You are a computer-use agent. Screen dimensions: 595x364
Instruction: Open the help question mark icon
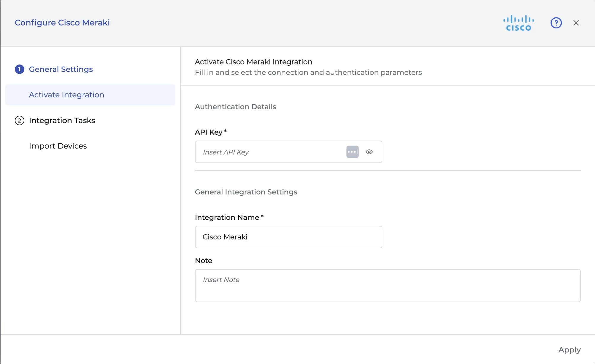click(x=556, y=23)
